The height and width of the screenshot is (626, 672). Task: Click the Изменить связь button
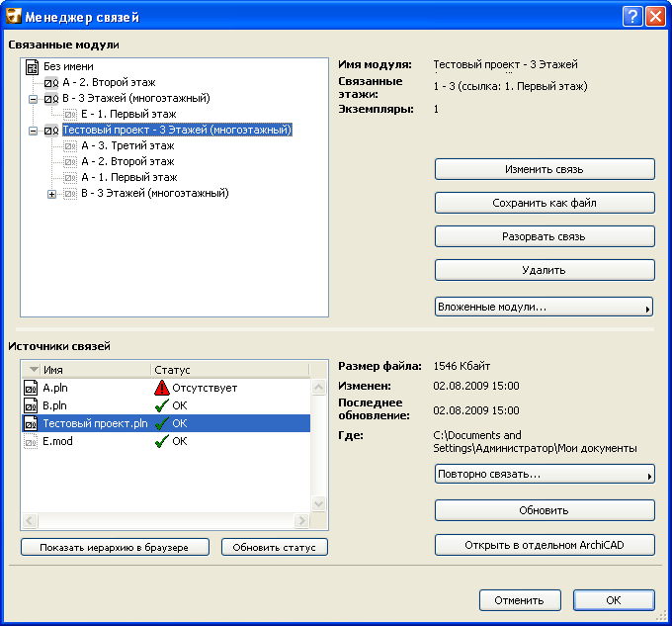545,169
